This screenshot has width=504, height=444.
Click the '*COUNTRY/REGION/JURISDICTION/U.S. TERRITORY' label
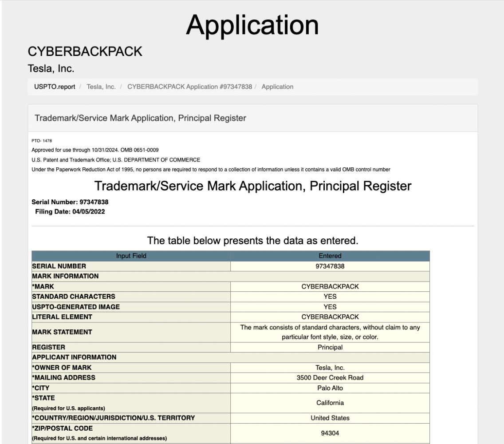(x=114, y=418)
